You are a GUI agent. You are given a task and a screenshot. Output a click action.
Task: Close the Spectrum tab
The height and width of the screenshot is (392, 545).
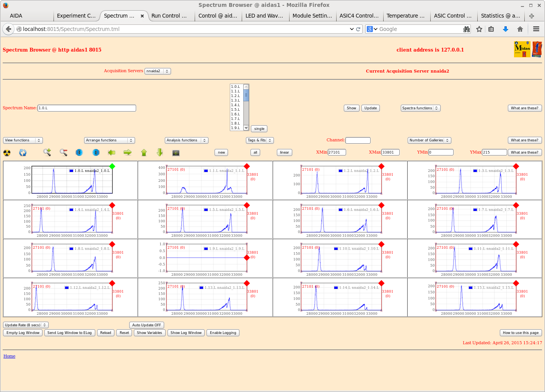[x=142, y=16]
